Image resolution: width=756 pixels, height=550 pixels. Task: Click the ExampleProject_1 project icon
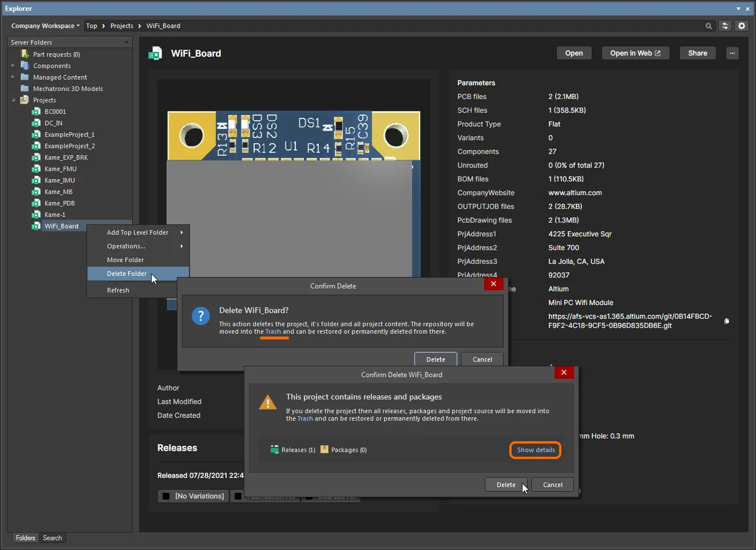pyautogui.click(x=36, y=134)
